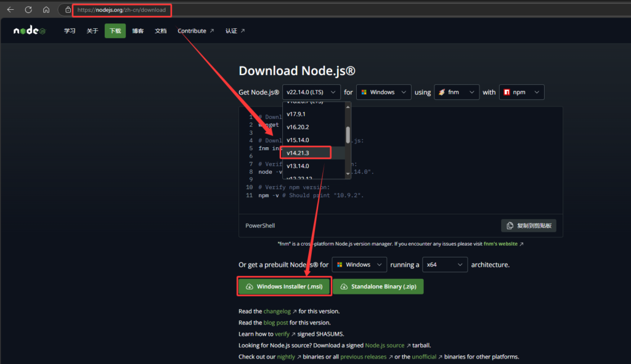The image size is (631, 364).
Task: Open the 文档 nav item
Action: click(161, 31)
